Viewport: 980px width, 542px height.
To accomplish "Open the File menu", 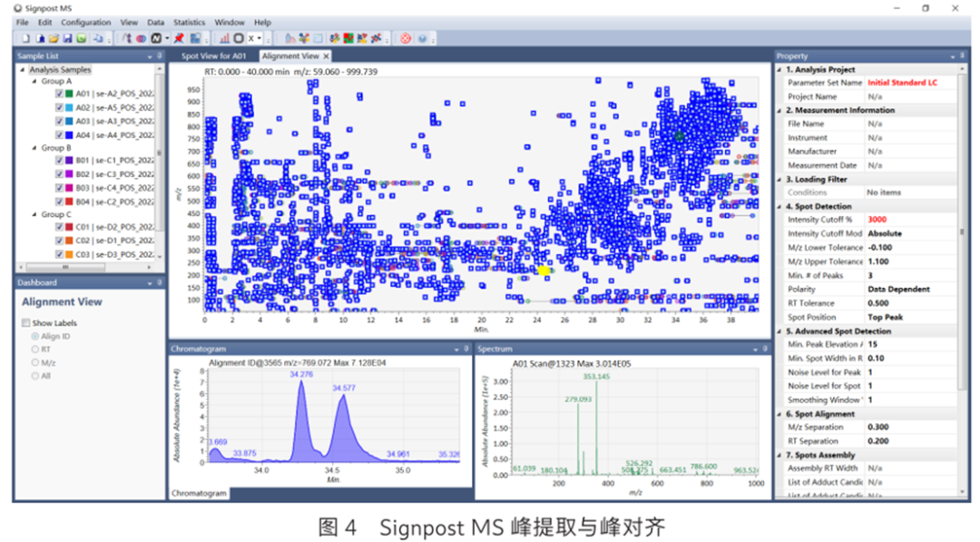I will coord(23,23).
